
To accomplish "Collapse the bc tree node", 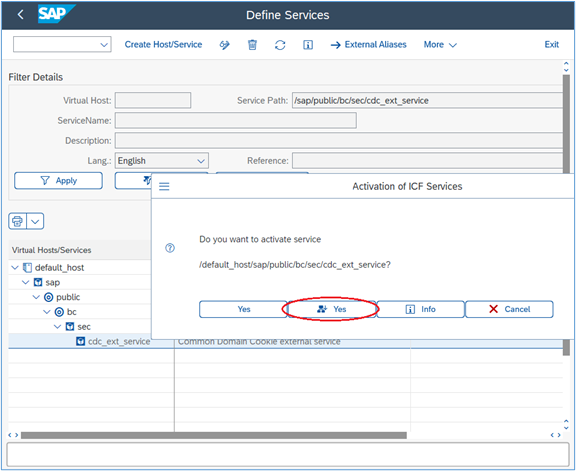I will pos(47,312).
